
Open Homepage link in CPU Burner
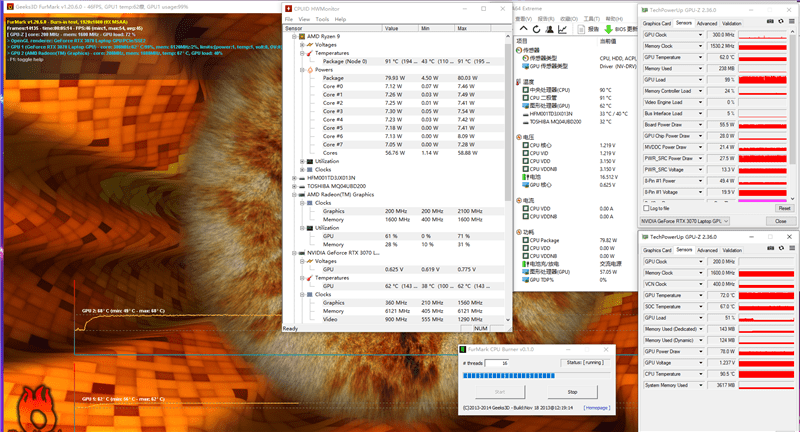point(596,408)
